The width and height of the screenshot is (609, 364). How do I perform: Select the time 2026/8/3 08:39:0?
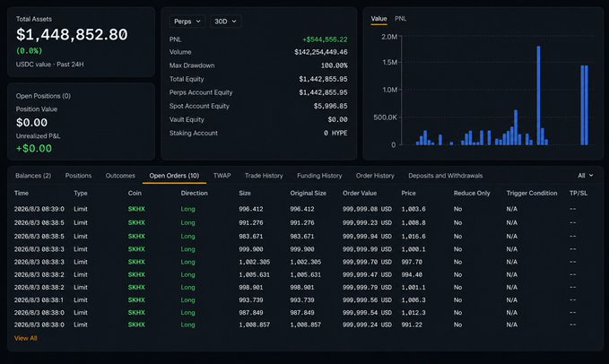(39, 209)
